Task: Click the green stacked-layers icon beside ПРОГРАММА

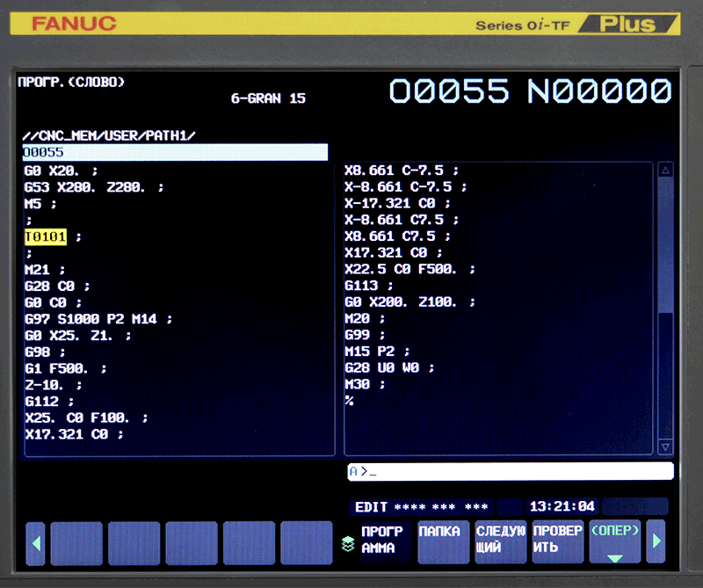Action: (348, 543)
